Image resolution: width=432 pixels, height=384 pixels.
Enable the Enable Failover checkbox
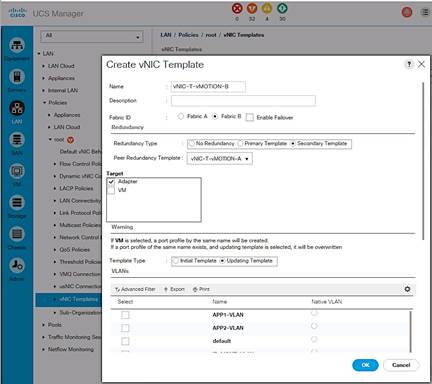pyautogui.click(x=250, y=117)
